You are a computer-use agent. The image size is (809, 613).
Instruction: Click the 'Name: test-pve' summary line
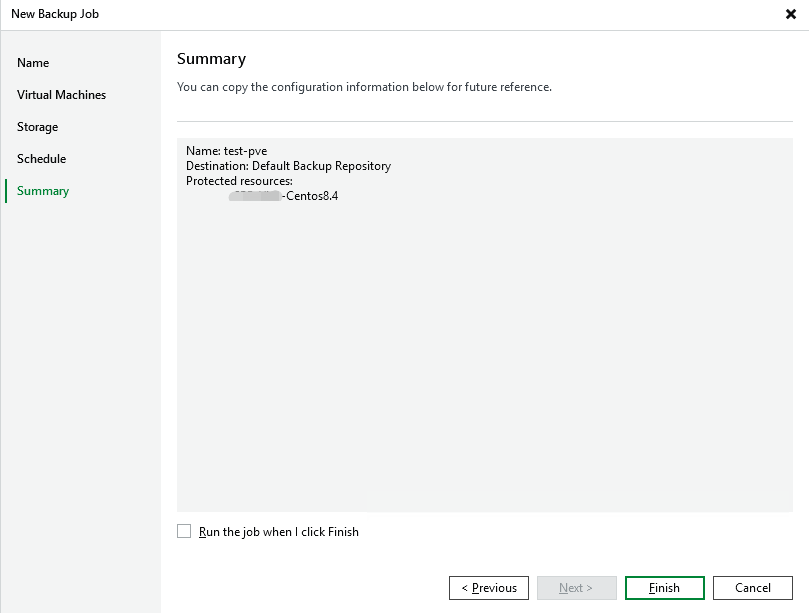[226, 151]
